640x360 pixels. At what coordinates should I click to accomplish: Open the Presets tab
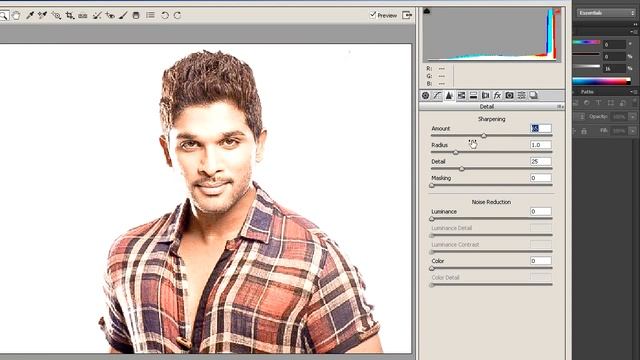pyautogui.click(x=522, y=96)
